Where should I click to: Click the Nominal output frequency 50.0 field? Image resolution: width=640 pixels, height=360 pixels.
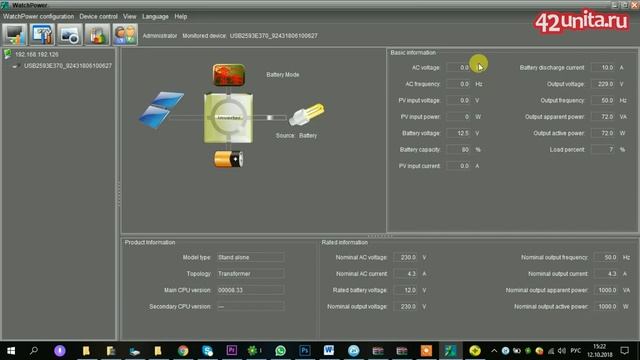(606, 258)
